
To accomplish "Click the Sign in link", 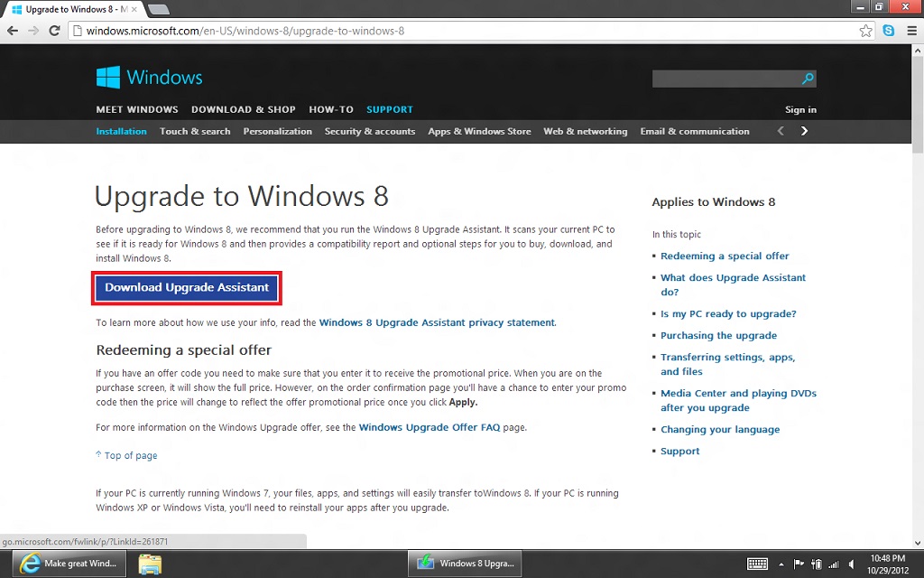I will click(x=800, y=109).
